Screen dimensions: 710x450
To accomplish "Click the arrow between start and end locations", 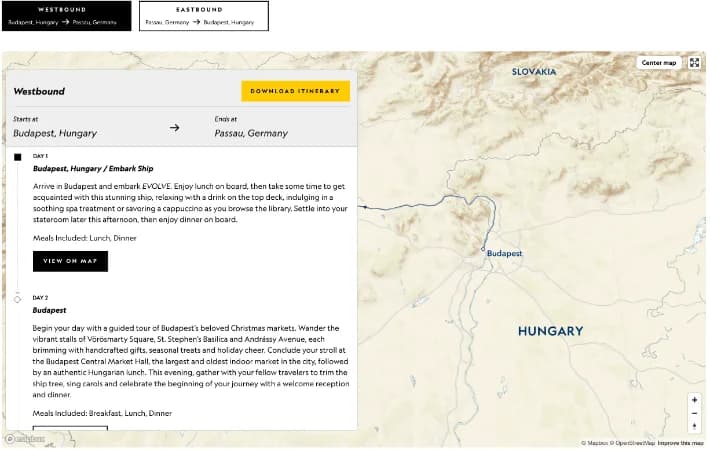I will point(174,128).
